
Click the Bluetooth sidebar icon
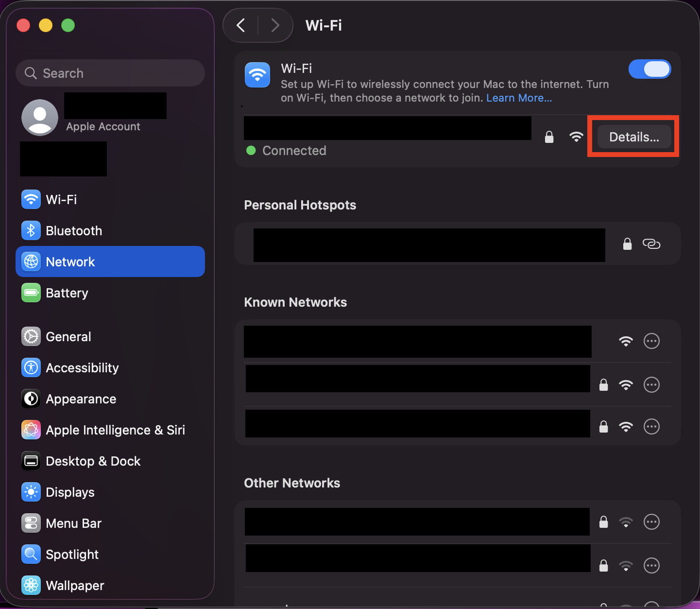coord(31,231)
